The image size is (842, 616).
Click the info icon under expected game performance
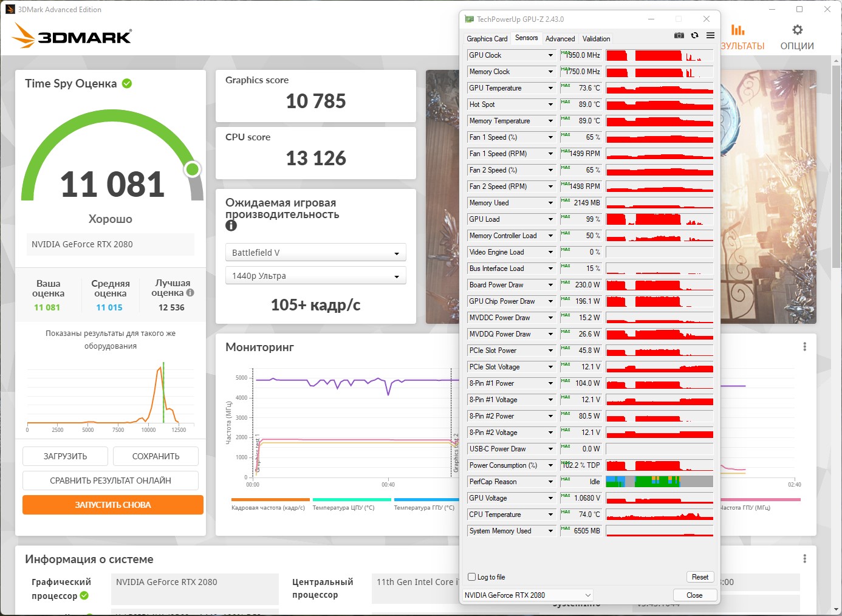(231, 225)
